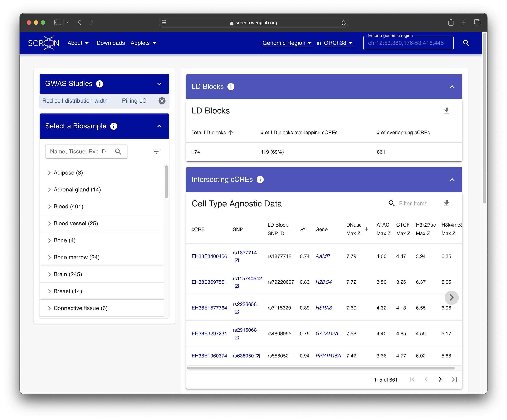507x420 pixels.
Task: Open Safari share menu
Action: [451, 22]
